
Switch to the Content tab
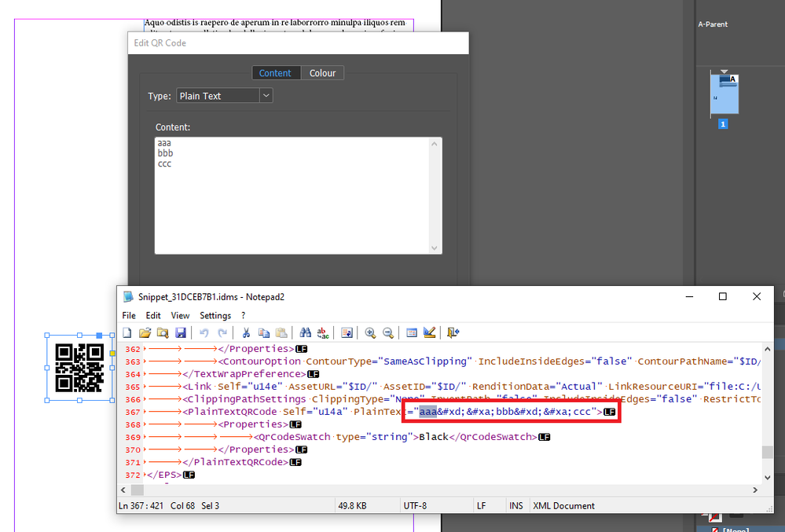point(275,73)
